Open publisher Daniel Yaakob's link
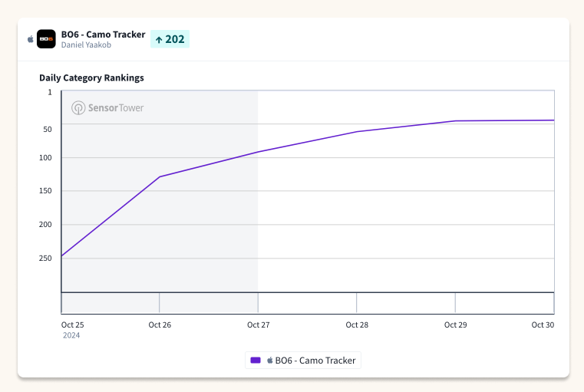The width and height of the screenshot is (584, 392). (86, 44)
